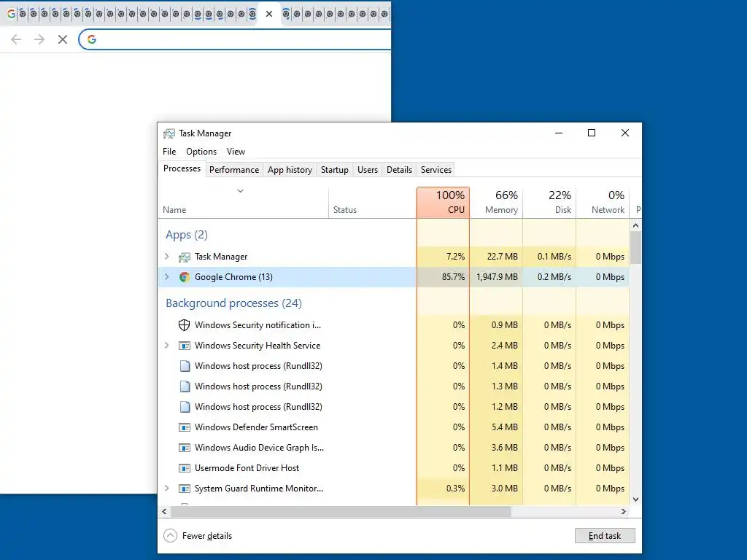Click the End task button

click(x=605, y=536)
